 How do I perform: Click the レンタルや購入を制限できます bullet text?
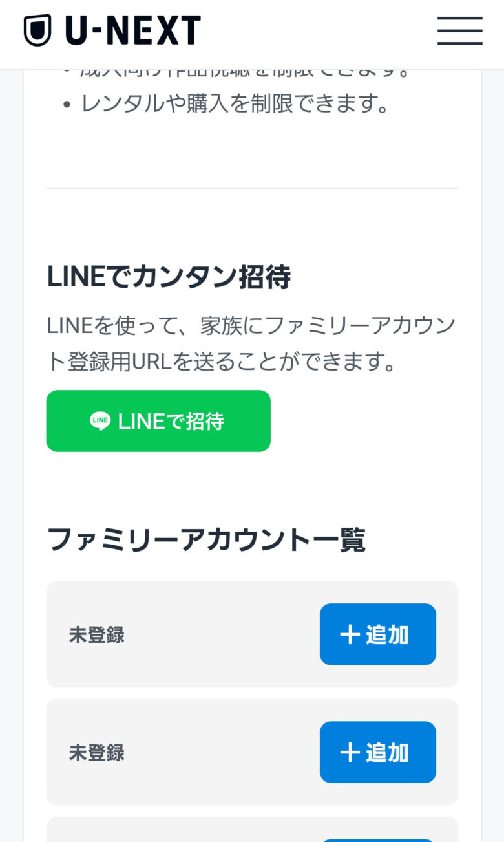click(x=235, y=103)
